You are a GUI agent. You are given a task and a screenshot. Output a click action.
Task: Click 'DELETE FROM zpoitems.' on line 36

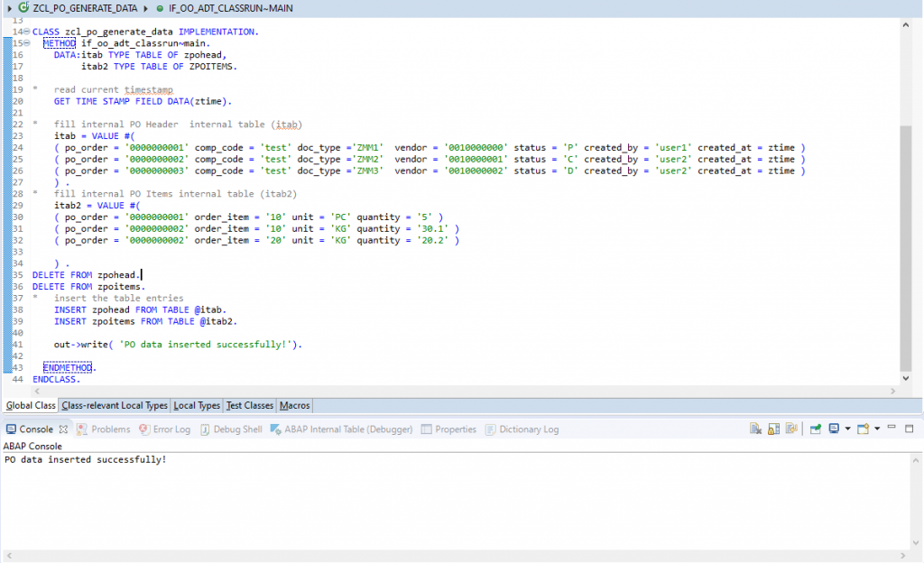(x=88, y=287)
